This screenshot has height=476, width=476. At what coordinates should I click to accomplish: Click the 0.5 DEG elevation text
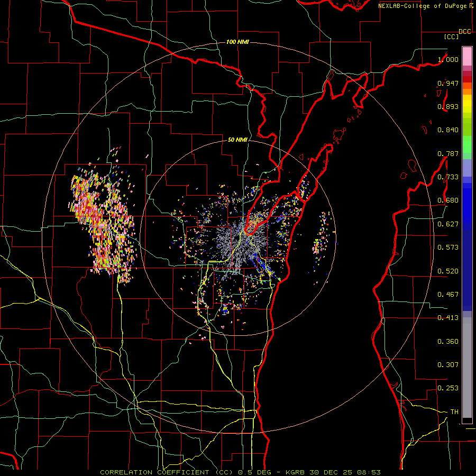(x=256, y=472)
